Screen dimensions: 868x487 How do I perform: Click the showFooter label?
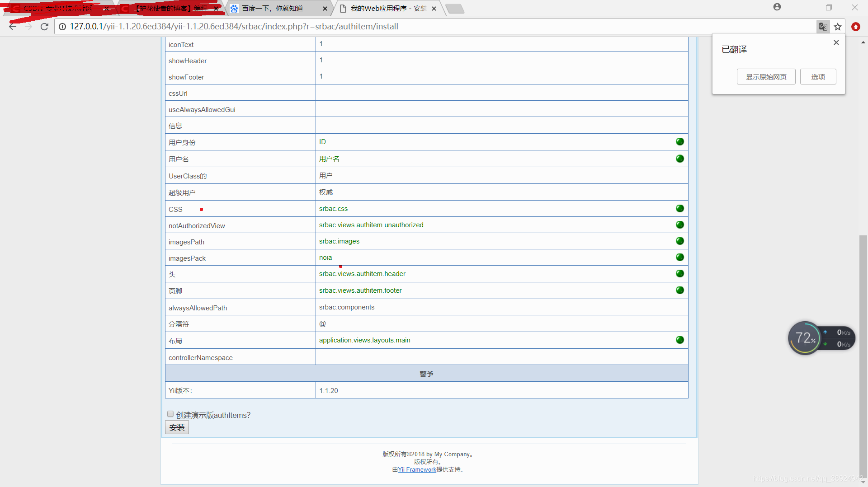coord(186,77)
